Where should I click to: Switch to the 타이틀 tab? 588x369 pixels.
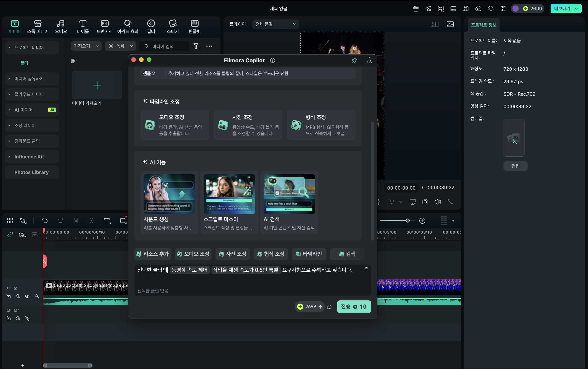(83, 27)
